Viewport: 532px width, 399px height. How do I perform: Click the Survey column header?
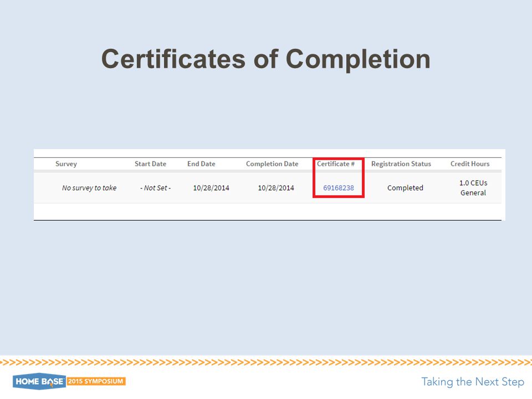pos(66,164)
